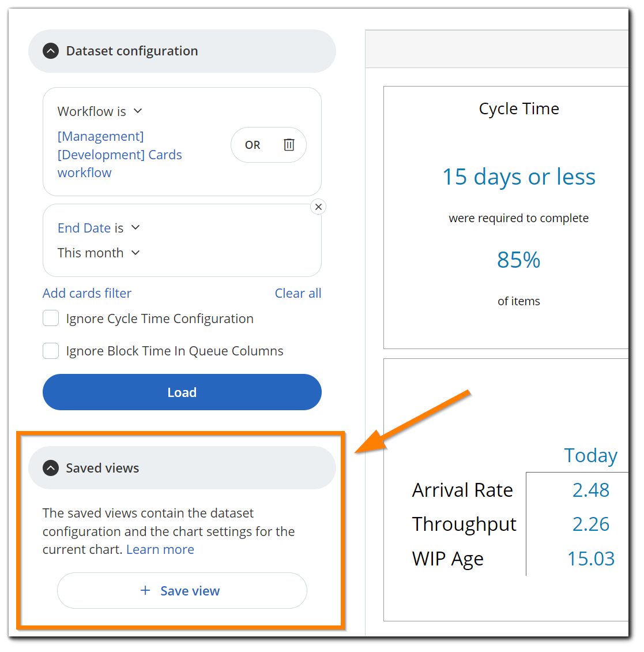Remove End Date filter with X icon
This screenshot has height=652, width=644.
(x=318, y=207)
